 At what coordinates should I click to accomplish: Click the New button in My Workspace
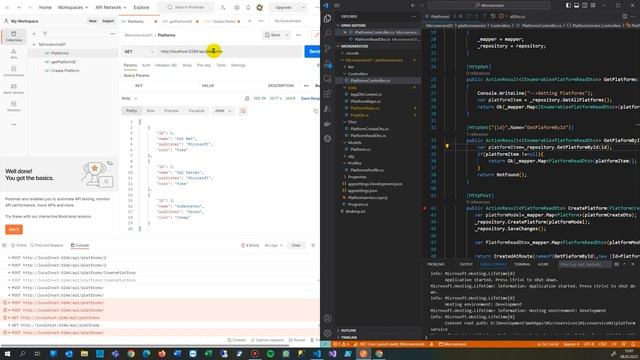(x=93, y=21)
